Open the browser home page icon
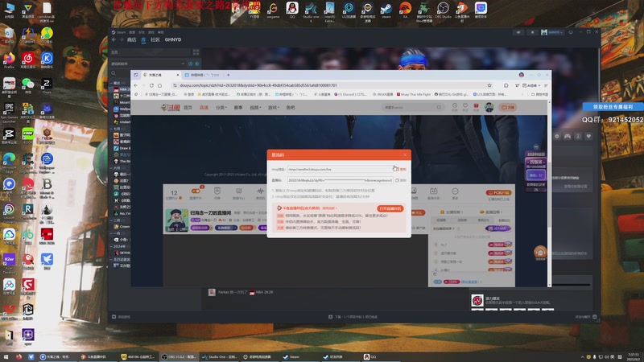The image size is (644, 362). pos(159,85)
